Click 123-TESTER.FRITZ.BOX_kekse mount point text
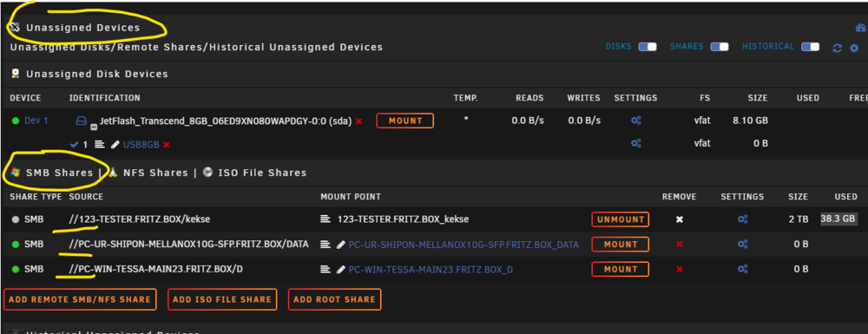The image size is (868, 334). point(403,219)
